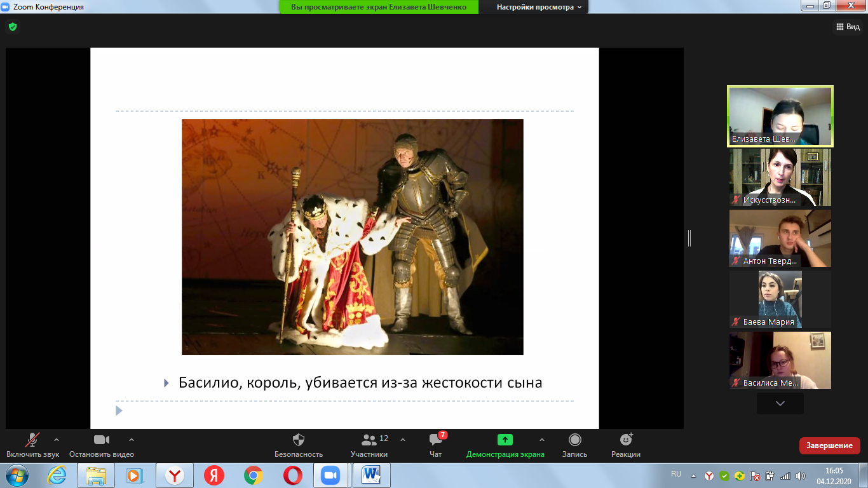Click the green Демонстрация экрана button
The height and width of the screenshot is (488, 868).
(x=505, y=445)
